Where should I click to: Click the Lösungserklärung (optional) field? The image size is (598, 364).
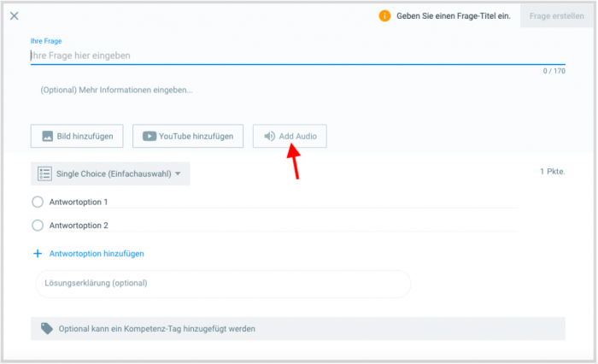(223, 284)
